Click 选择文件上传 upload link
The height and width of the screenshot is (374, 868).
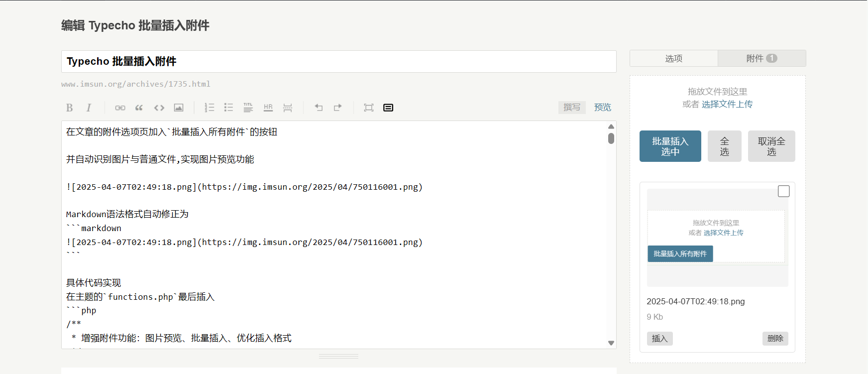[727, 104]
